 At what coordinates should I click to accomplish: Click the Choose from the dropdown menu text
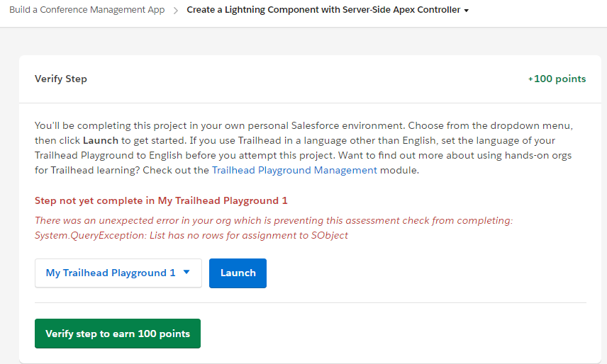point(491,125)
